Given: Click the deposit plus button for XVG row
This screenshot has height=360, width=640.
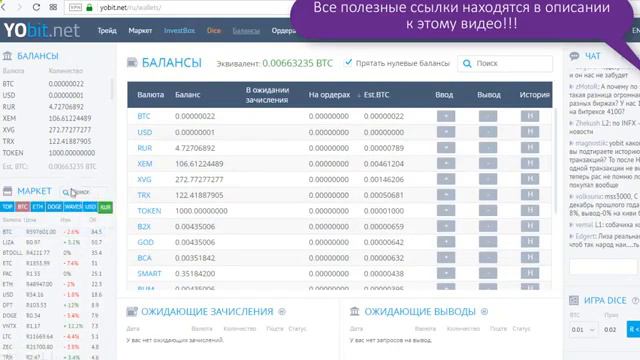Looking at the screenshot, I should point(446,179).
